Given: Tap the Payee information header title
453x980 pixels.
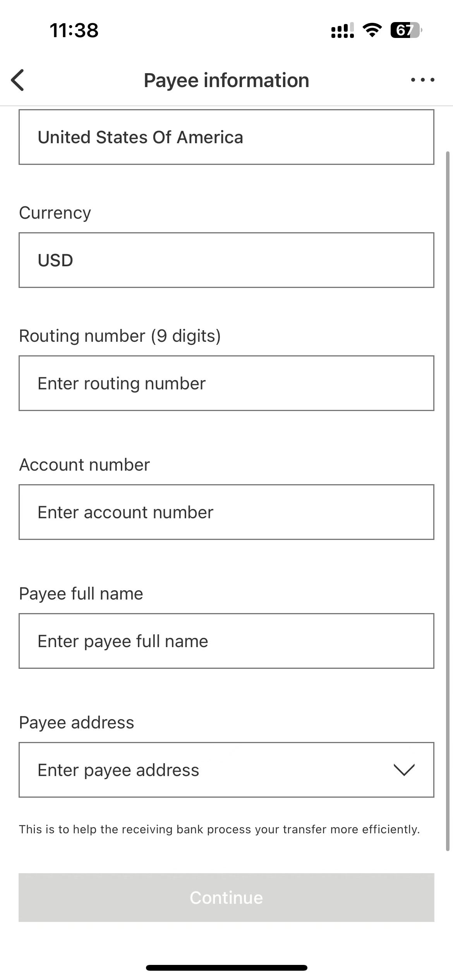Looking at the screenshot, I should pyautogui.click(x=226, y=81).
